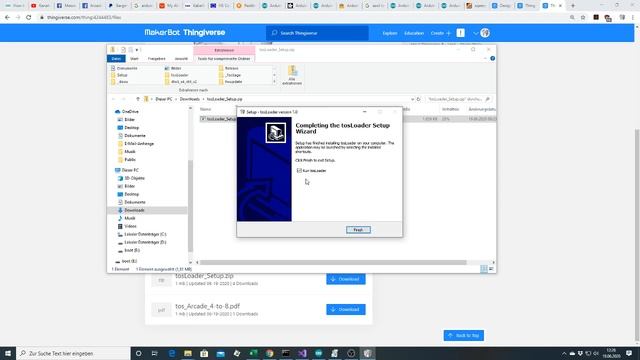Reload the browser page
Viewport: 640px width, 360px height.
pyautogui.click(x=29, y=18)
